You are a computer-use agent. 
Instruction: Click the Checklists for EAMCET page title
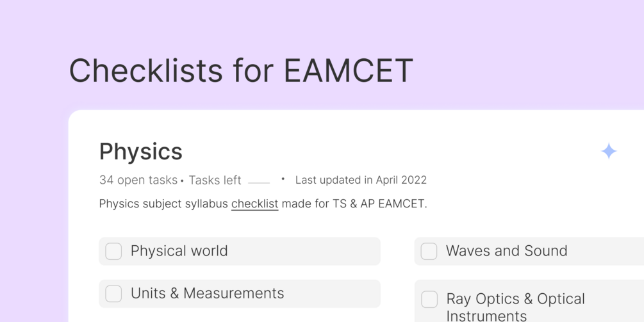(x=241, y=70)
